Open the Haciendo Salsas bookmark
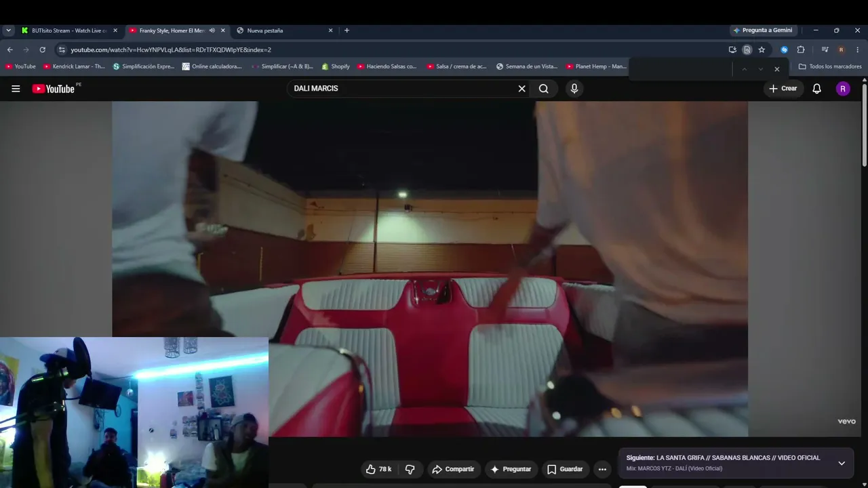The image size is (868, 488). (x=387, y=66)
